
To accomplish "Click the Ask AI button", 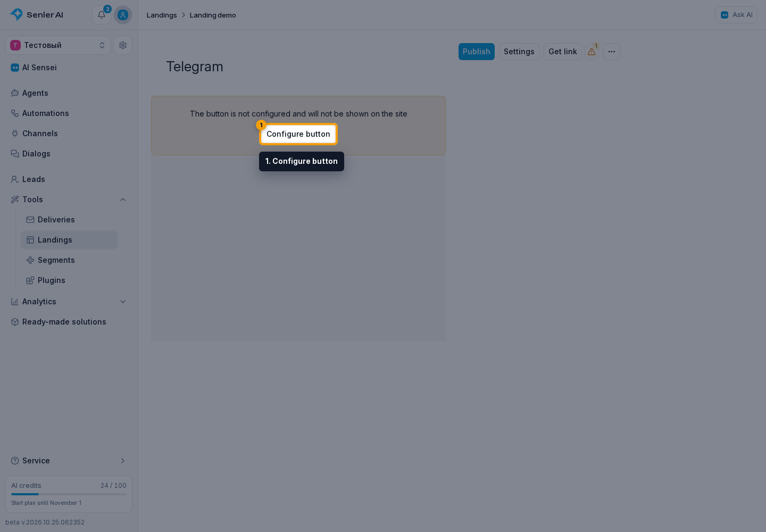I will click(736, 15).
